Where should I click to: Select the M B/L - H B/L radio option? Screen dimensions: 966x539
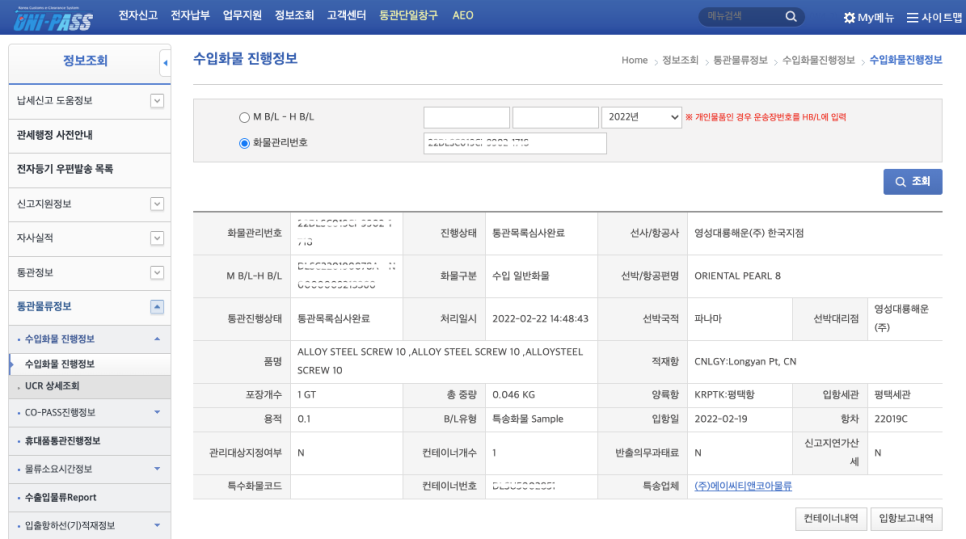245,117
